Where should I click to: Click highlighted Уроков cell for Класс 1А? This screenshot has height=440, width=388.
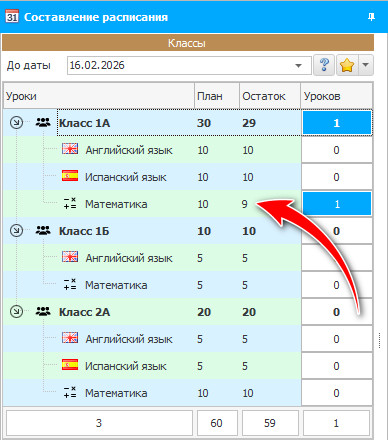coord(337,123)
